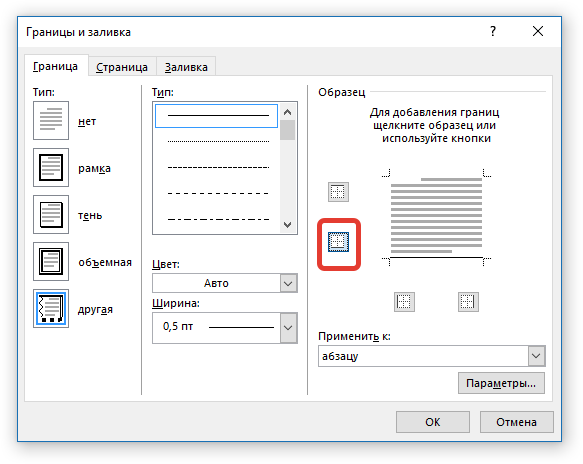Open the 'Применить к' абзацу dropdown
The image size is (583, 464).
click(432, 356)
